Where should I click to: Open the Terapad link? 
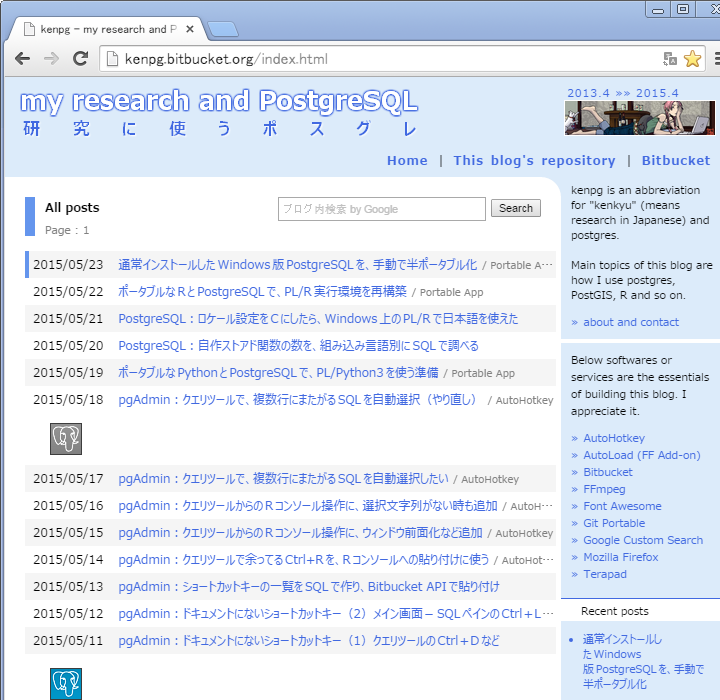605,574
